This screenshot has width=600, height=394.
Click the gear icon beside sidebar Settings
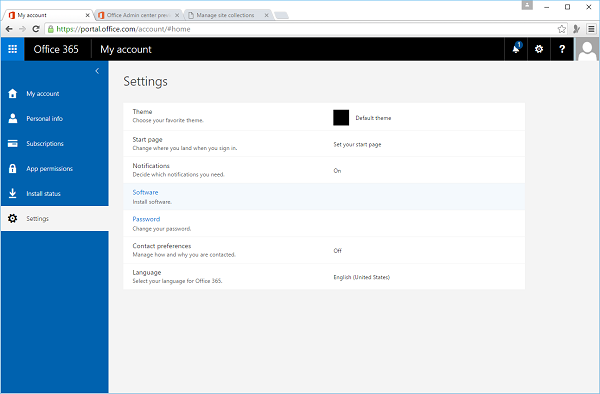(x=13, y=218)
